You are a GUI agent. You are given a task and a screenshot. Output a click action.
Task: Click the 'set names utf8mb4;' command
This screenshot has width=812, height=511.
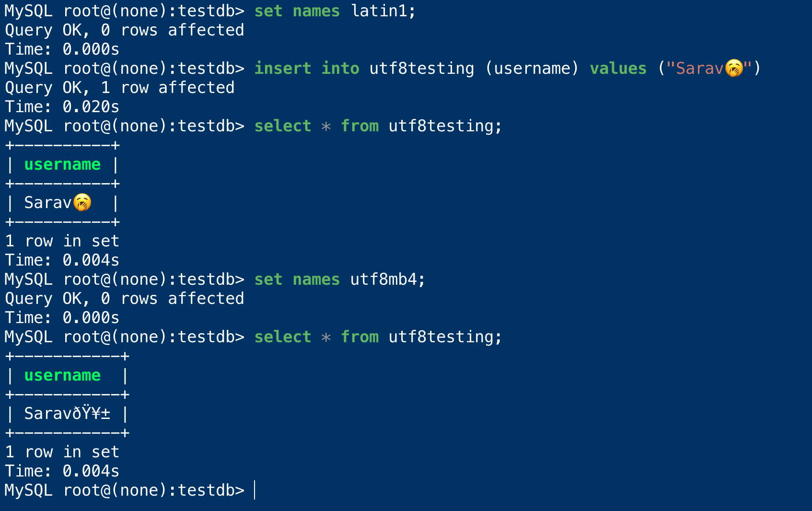pyautogui.click(x=340, y=279)
